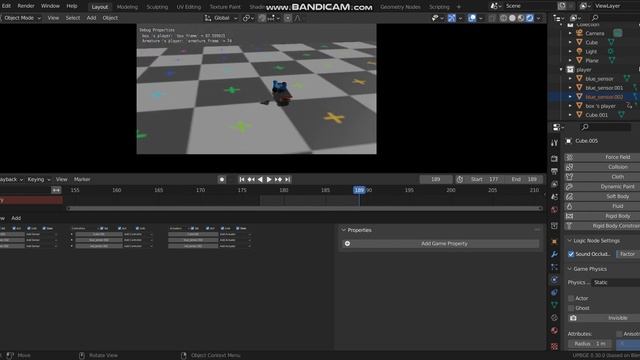
Task: Open the Material properties tab
Action: pos(554,330)
